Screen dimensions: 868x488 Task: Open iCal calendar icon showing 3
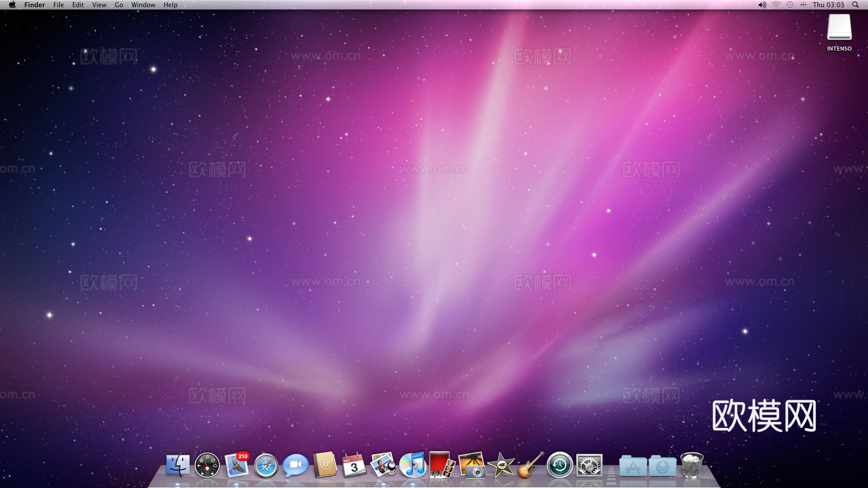[x=354, y=465]
